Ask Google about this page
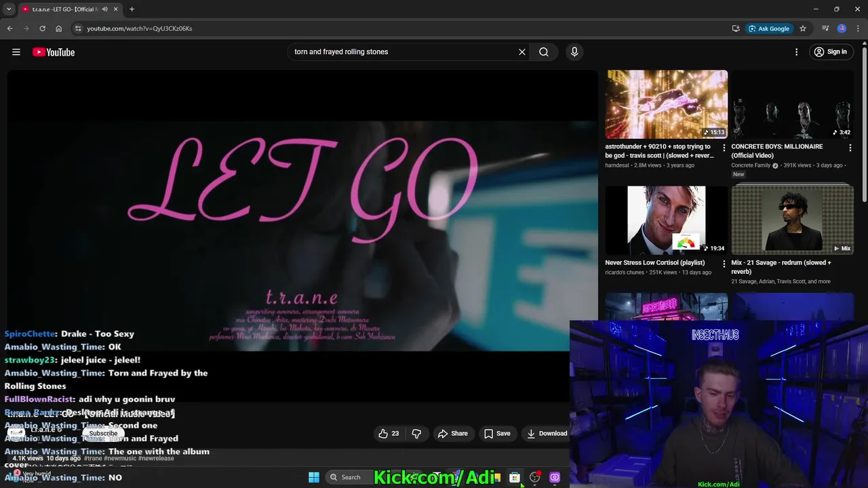This screenshot has width=868, height=488. click(769, 28)
